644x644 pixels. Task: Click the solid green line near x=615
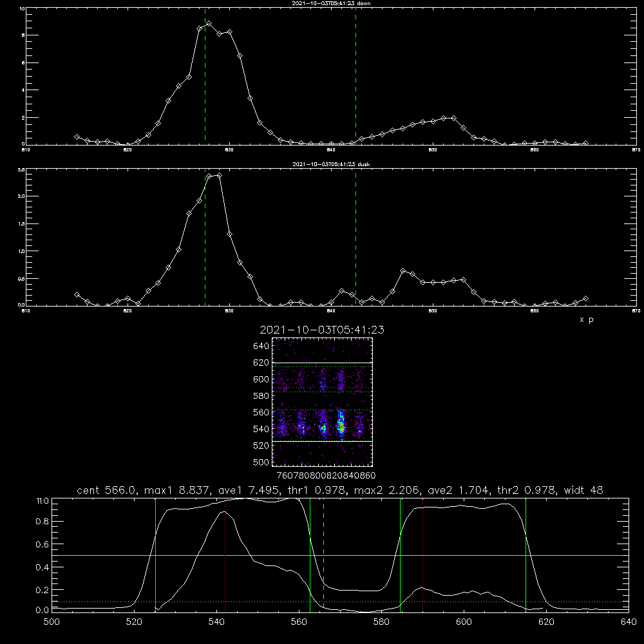(x=526, y=554)
